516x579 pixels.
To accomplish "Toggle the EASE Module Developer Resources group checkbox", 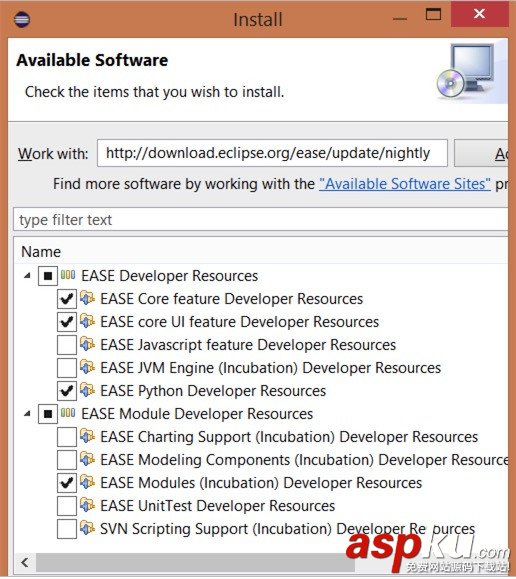I will [48, 414].
